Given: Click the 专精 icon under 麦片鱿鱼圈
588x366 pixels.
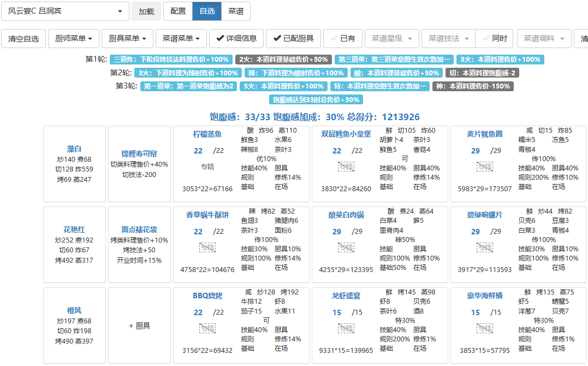Looking at the screenshot, I should 484,167.
